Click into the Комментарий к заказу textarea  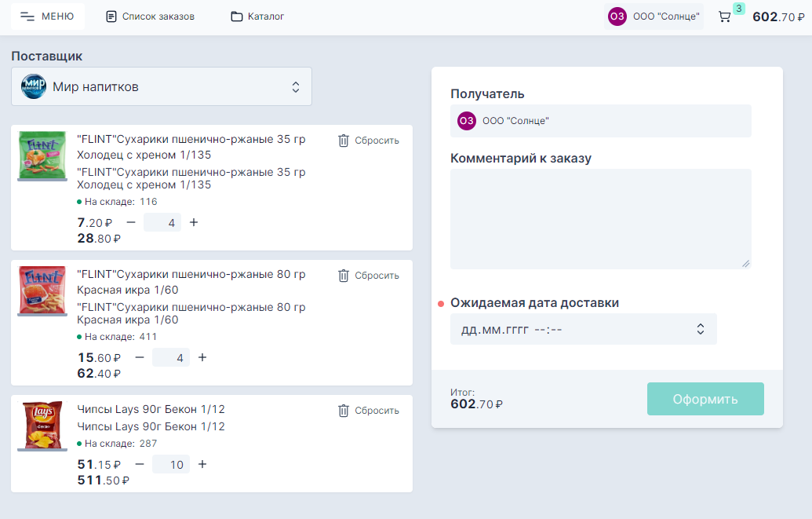600,219
